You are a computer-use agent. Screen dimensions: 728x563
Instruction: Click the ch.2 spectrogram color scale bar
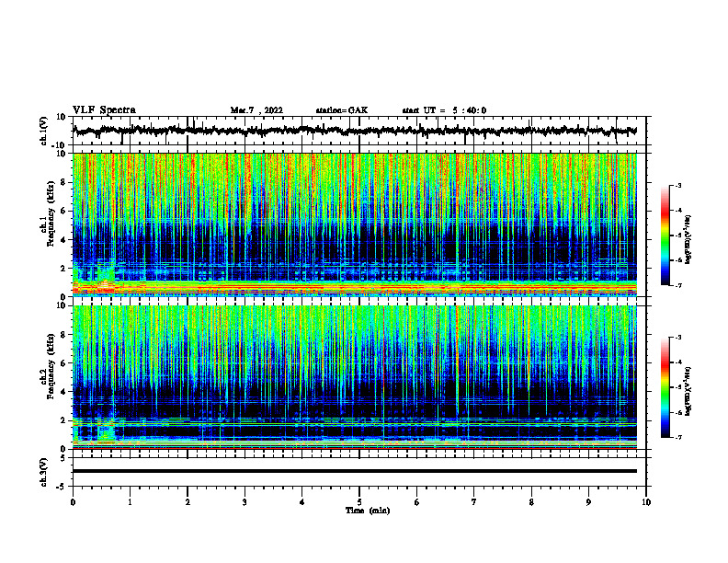tap(665, 387)
